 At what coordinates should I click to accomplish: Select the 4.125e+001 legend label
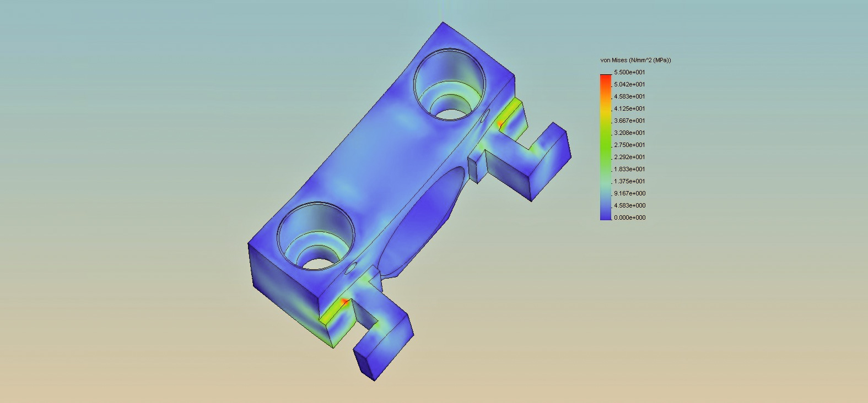click(x=629, y=108)
